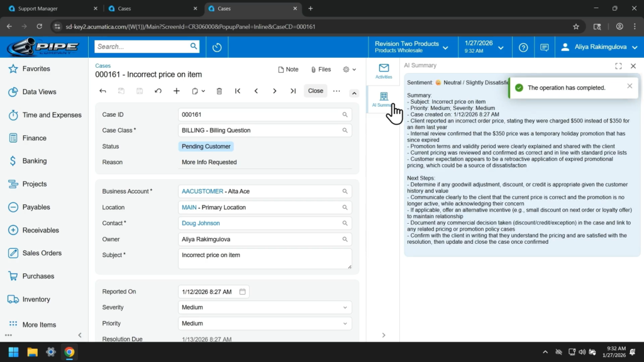Screen dimensions: 644x362
Task: Click the calendar icon in Reported On
Action: coord(243,292)
